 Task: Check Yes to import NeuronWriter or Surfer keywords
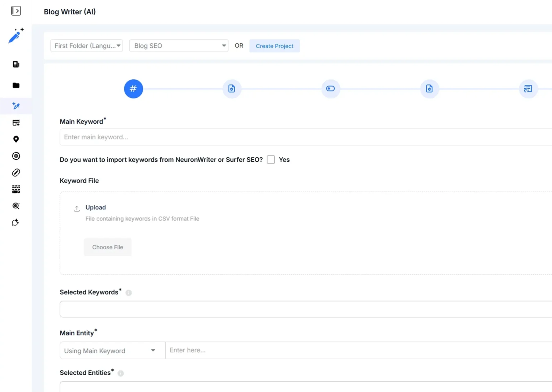271,160
